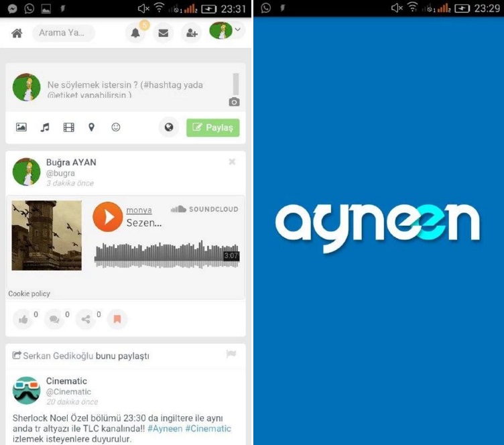Tap the Messenger status bar icon
The height and width of the screenshot is (445, 504).
(x=12, y=8)
